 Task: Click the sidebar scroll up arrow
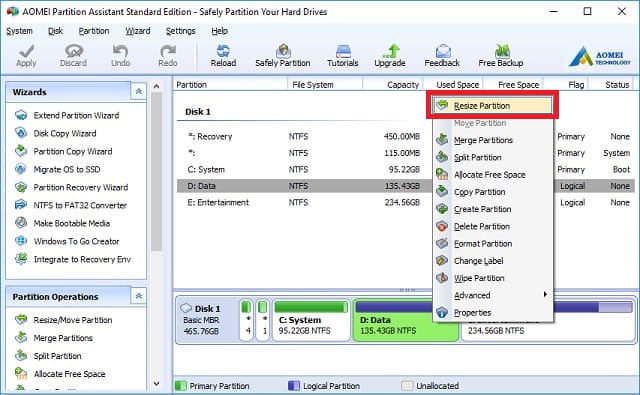[x=156, y=87]
